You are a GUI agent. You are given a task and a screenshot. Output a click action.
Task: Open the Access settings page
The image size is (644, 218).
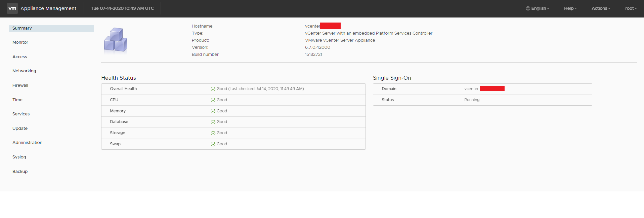point(19,57)
